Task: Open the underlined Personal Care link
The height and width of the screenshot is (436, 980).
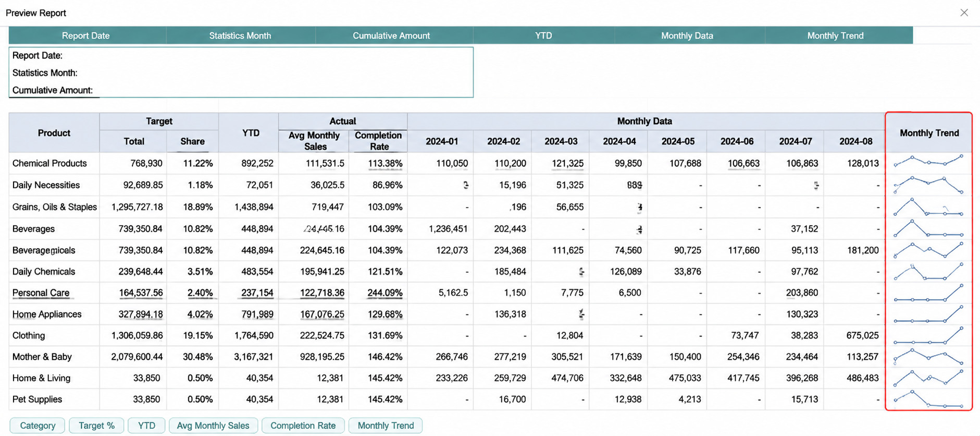Action: (41, 293)
